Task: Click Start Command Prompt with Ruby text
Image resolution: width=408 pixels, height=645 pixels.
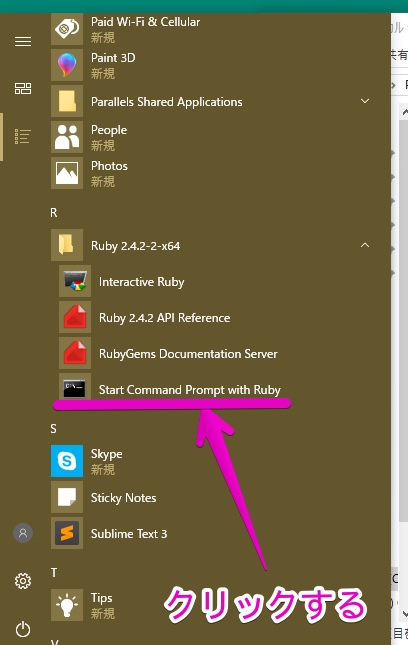Action: click(x=190, y=390)
